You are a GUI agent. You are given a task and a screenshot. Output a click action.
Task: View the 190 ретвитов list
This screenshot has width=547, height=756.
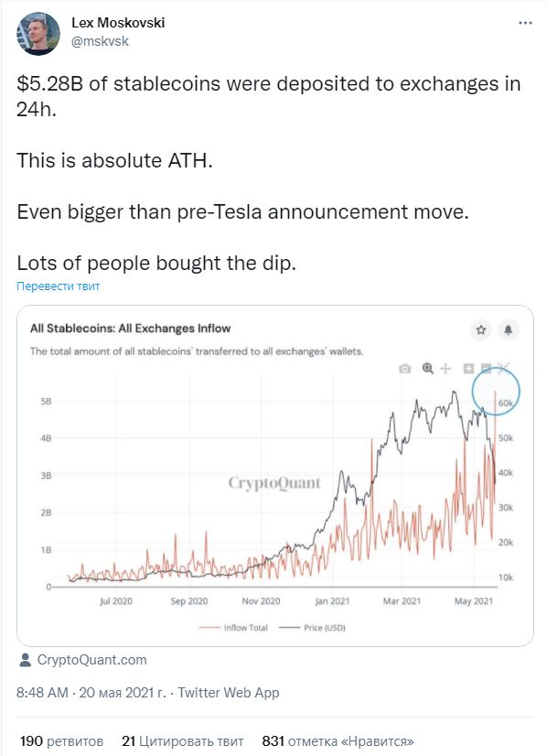[61, 741]
